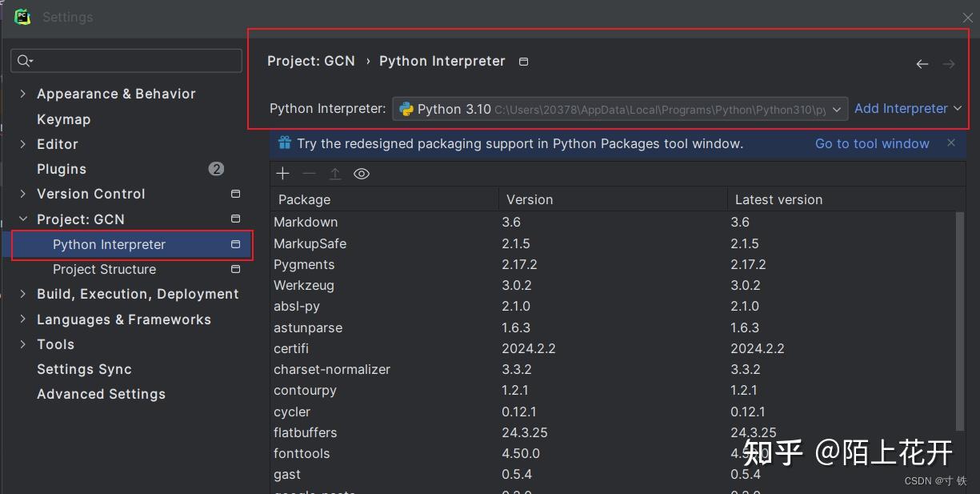The width and height of the screenshot is (980, 494).
Task: Click the gift icon in the packaging banner
Action: [x=284, y=143]
